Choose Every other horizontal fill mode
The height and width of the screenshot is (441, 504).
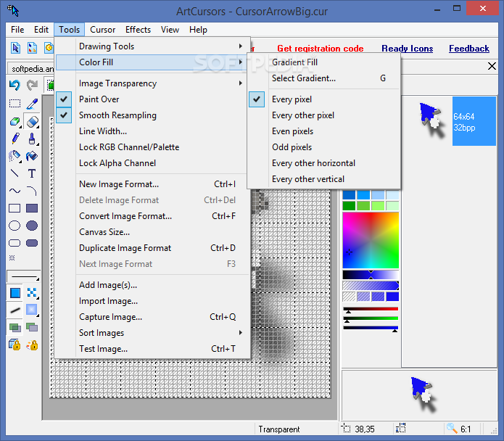pyautogui.click(x=324, y=163)
